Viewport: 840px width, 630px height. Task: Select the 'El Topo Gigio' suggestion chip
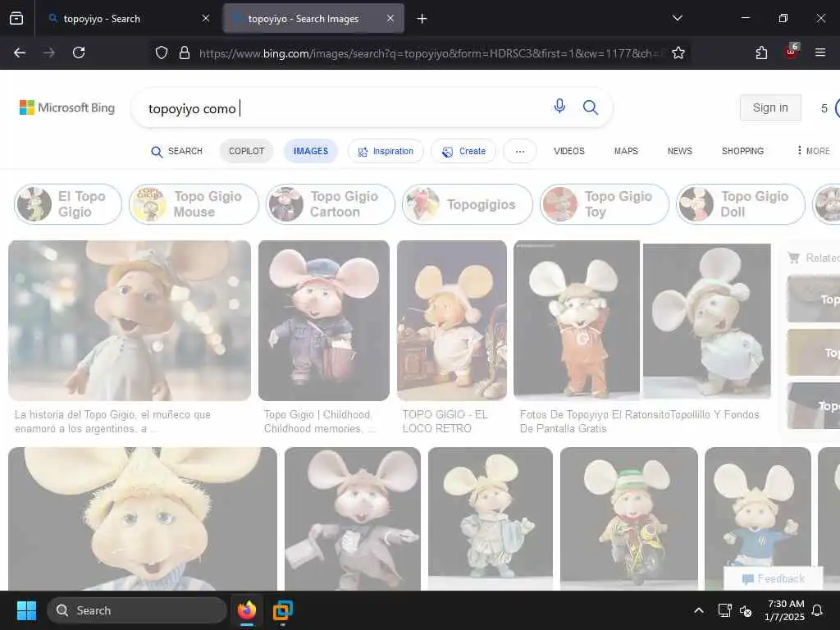pos(68,204)
